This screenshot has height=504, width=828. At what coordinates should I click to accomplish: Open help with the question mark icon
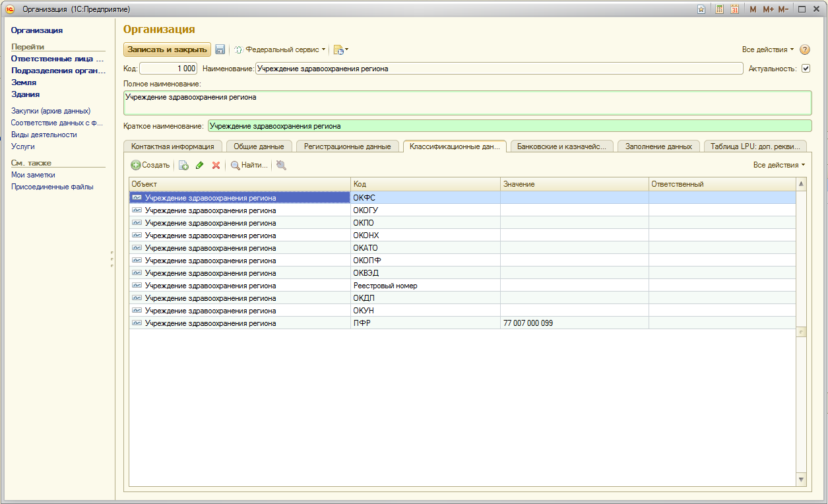click(x=805, y=49)
